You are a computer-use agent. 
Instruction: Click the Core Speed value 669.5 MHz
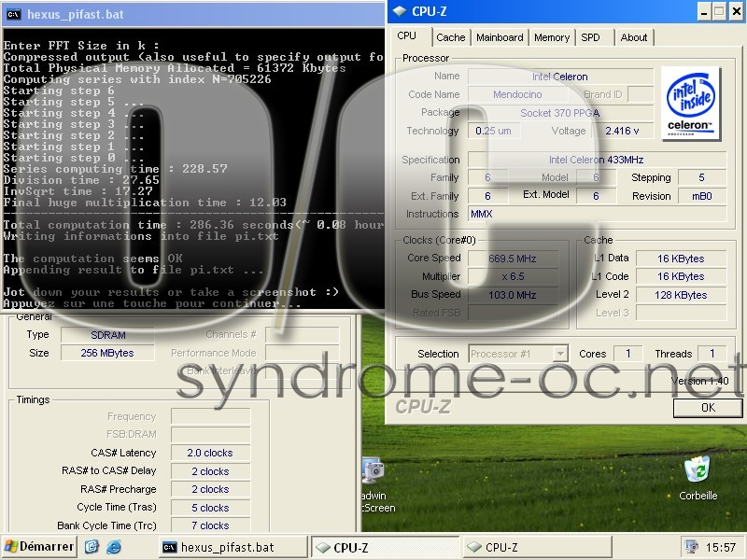(x=513, y=259)
